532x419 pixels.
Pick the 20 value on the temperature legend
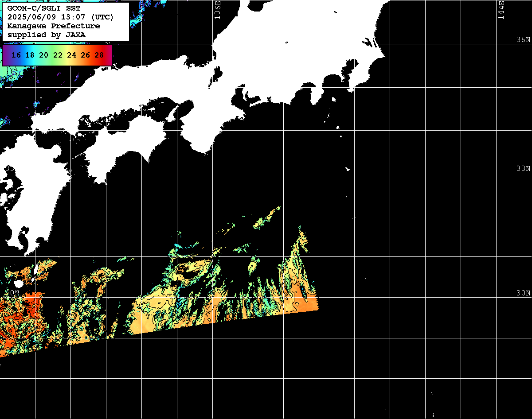(x=43, y=55)
